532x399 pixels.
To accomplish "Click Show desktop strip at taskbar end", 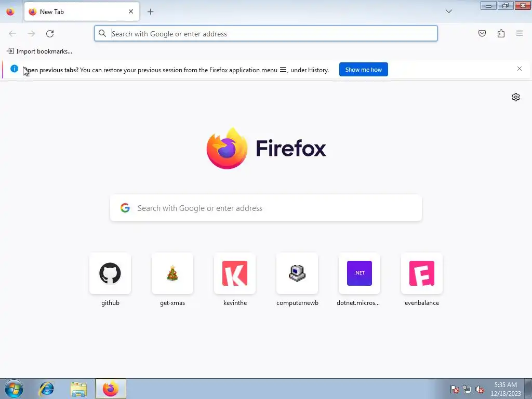I will tap(528, 389).
